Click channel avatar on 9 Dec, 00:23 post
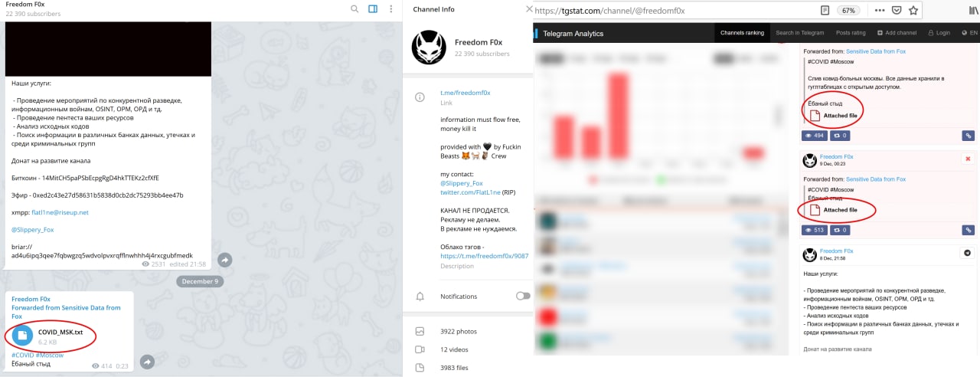This screenshot has width=980, height=377. click(x=809, y=160)
